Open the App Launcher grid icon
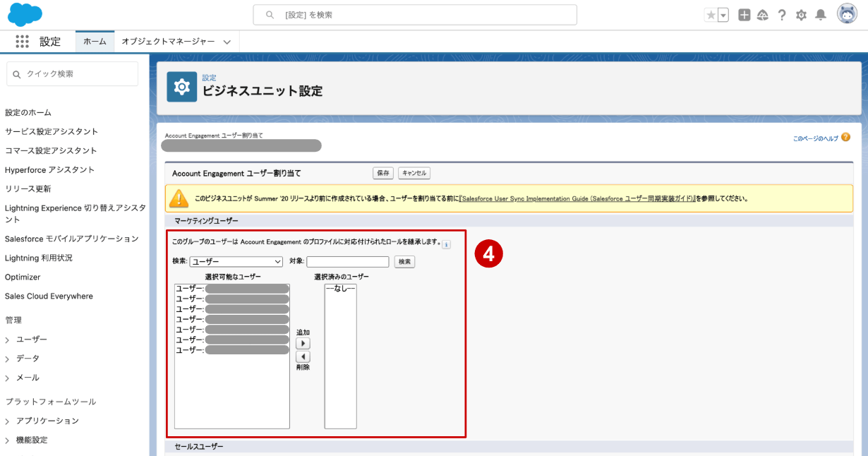 22,42
